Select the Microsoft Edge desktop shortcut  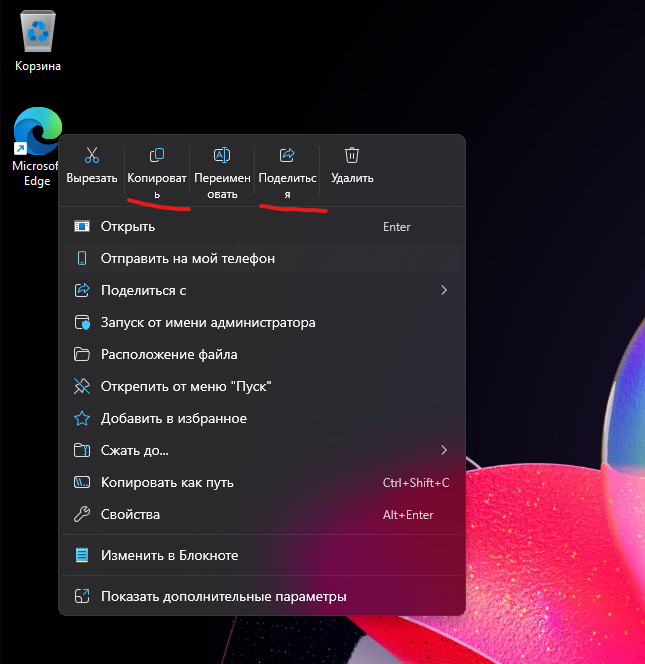coord(36,147)
